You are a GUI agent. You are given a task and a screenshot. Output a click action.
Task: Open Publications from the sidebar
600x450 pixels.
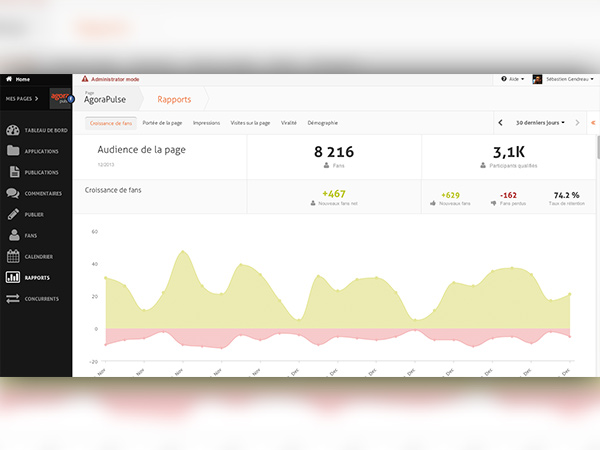click(41, 172)
